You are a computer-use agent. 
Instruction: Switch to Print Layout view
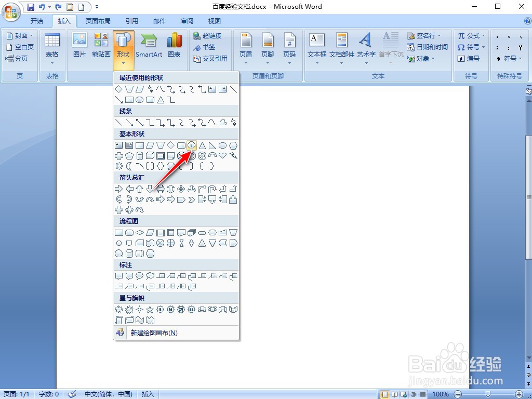(x=385, y=394)
